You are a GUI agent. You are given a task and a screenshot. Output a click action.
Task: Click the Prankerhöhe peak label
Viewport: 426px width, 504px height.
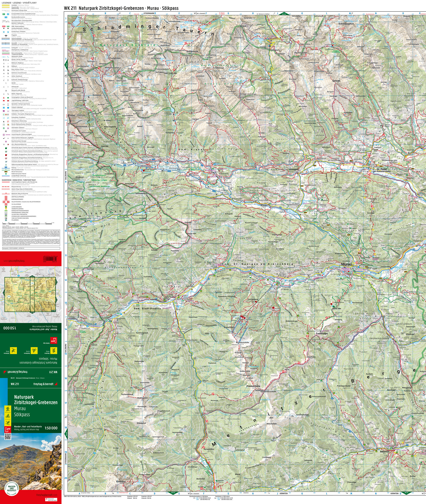point(253,386)
